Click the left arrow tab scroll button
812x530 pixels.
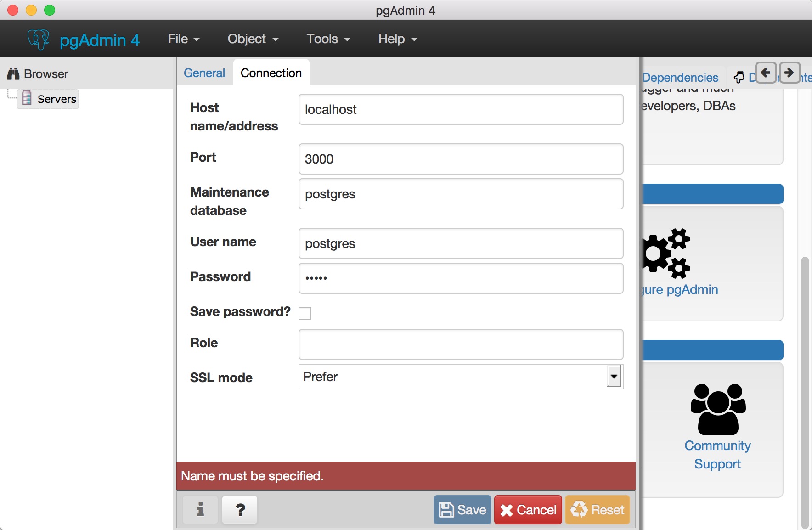pyautogui.click(x=766, y=73)
